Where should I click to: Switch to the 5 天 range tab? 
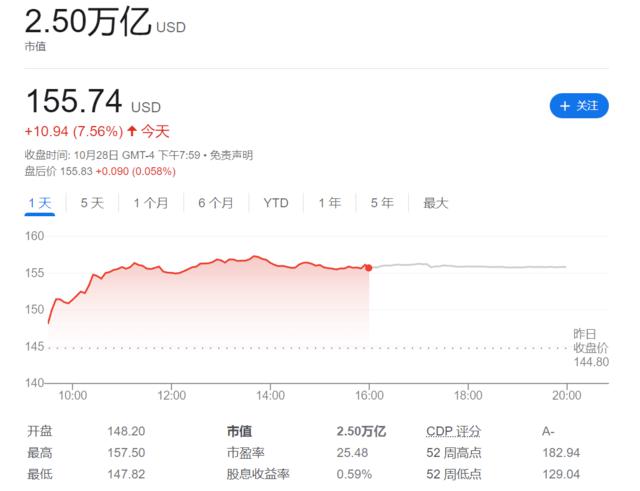click(92, 202)
